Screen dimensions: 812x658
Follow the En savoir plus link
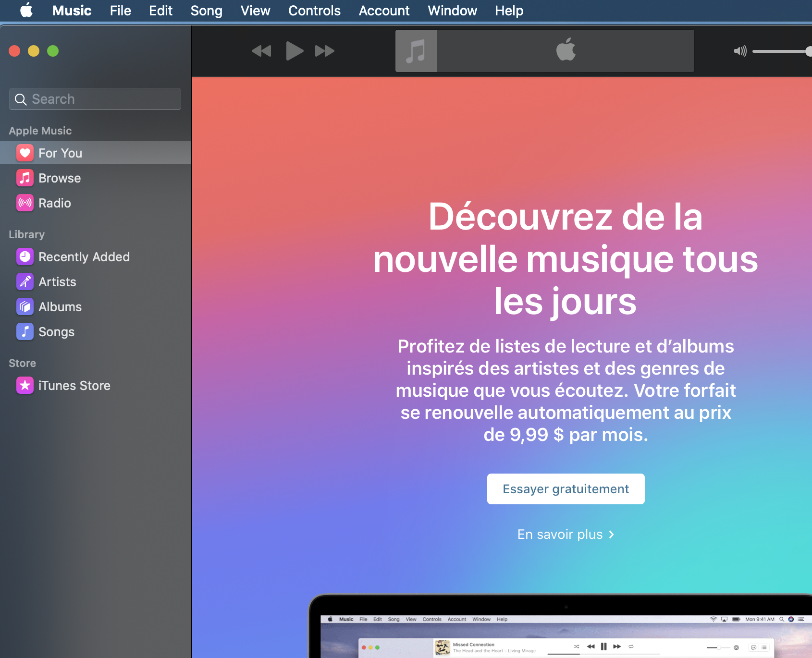click(x=566, y=534)
